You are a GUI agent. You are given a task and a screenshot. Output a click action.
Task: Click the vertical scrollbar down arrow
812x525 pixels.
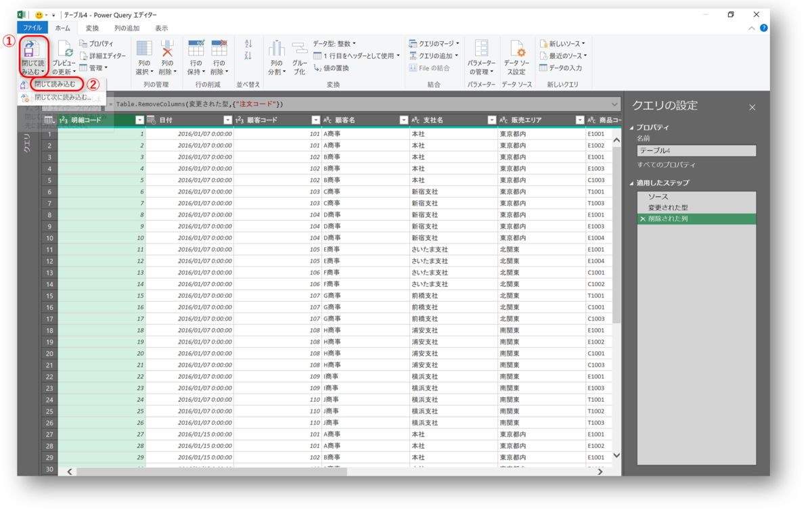point(616,455)
